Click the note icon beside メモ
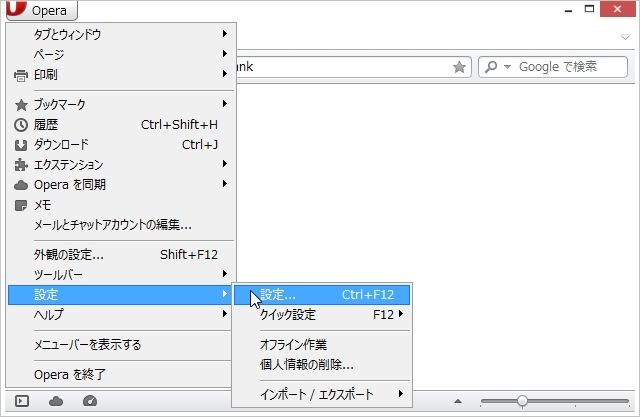The image size is (640, 417). [x=21, y=205]
